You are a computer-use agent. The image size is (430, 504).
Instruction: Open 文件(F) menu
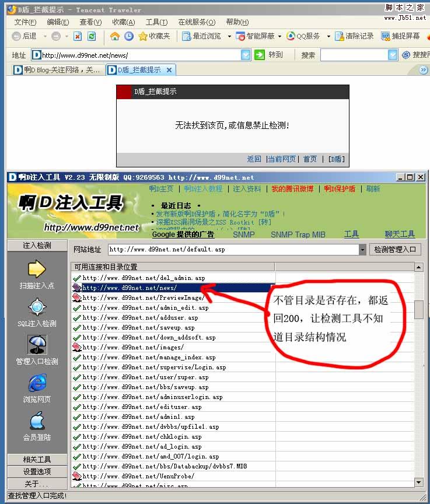[25, 22]
